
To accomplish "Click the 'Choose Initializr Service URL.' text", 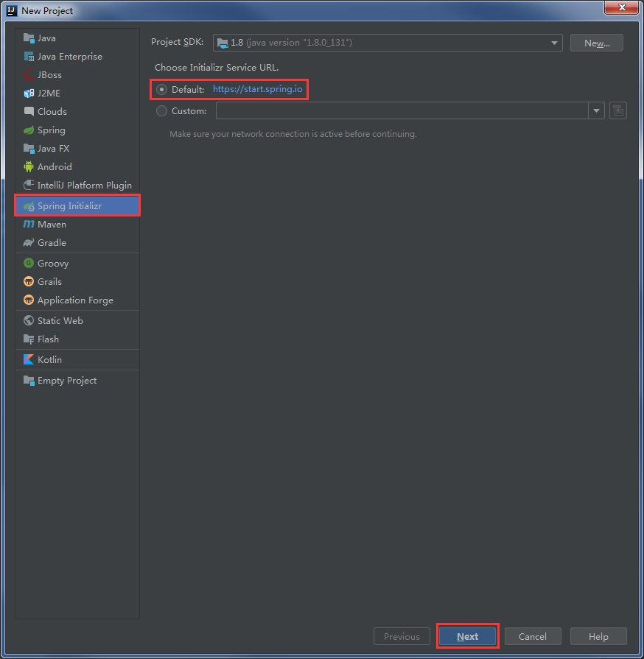I will click(217, 68).
